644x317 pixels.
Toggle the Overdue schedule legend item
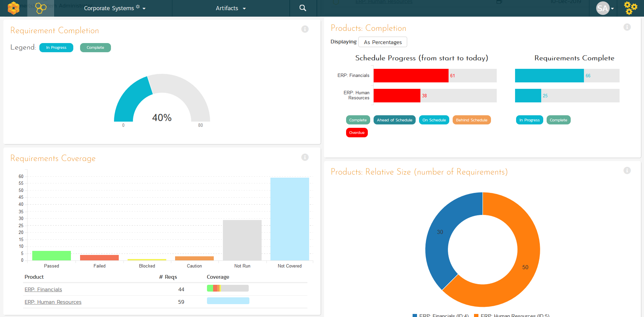pyautogui.click(x=357, y=133)
